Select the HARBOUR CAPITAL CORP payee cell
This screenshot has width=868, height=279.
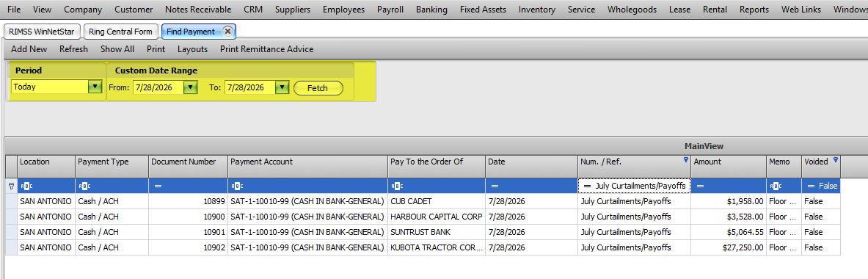click(437, 217)
